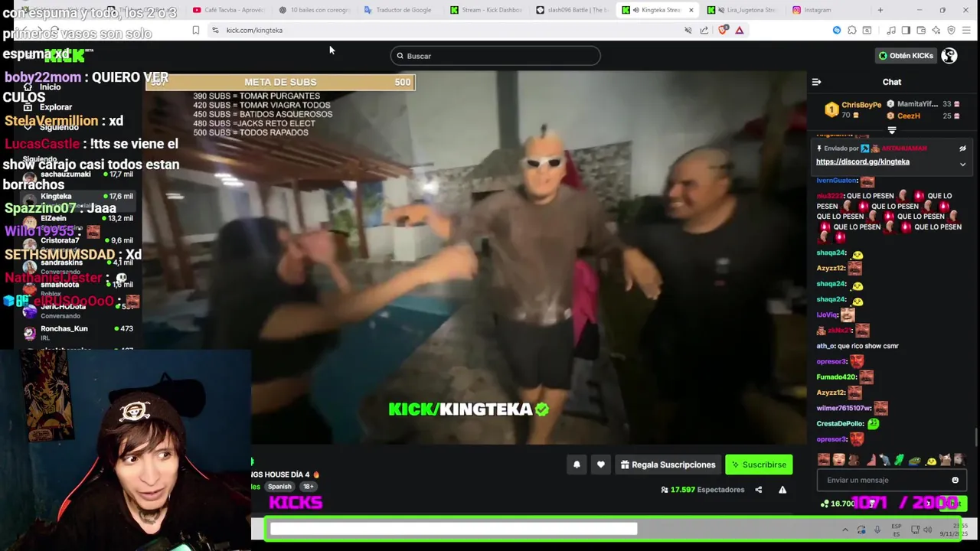
Task: Switch to the 'slash096 Battle' tab
Action: click(x=572, y=10)
